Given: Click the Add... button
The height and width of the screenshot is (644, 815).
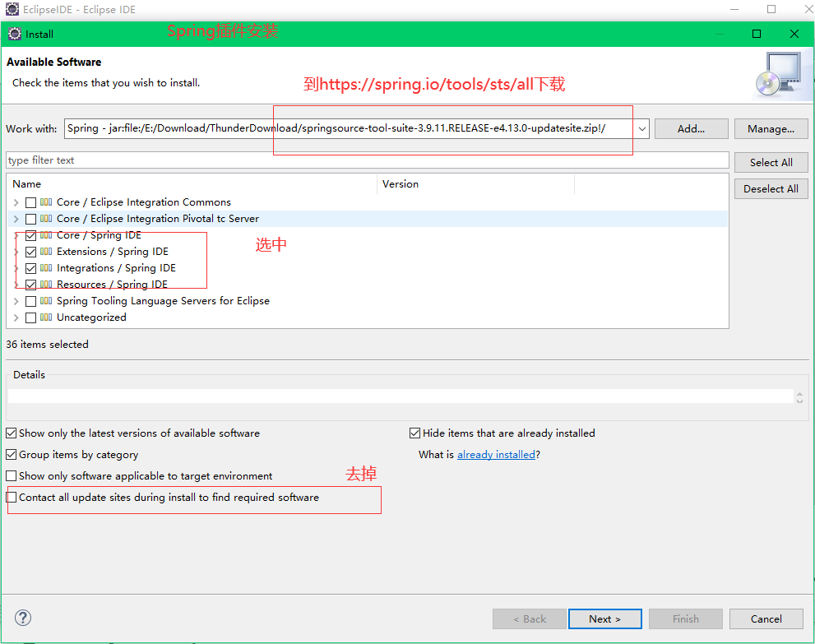Looking at the screenshot, I should click(x=692, y=129).
